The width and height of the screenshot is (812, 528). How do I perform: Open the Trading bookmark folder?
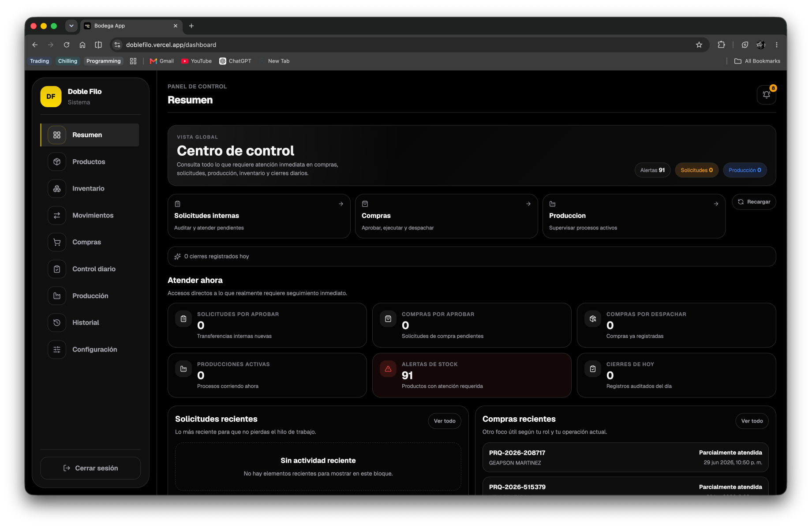tap(39, 61)
